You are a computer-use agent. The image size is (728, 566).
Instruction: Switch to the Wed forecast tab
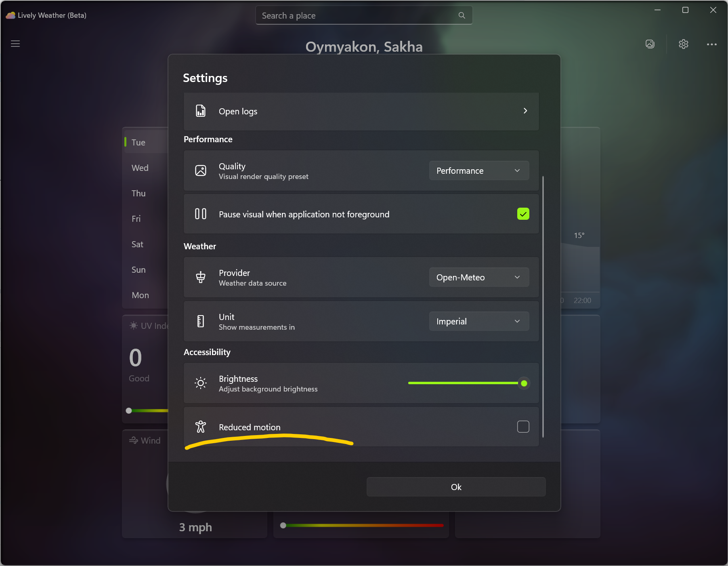[140, 168]
